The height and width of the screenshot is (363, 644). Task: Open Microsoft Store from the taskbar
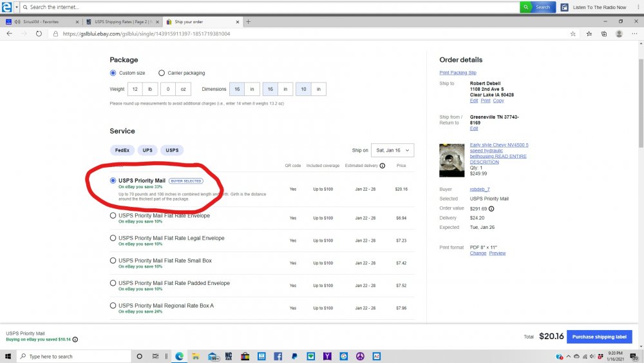click(x=245, y=357)
